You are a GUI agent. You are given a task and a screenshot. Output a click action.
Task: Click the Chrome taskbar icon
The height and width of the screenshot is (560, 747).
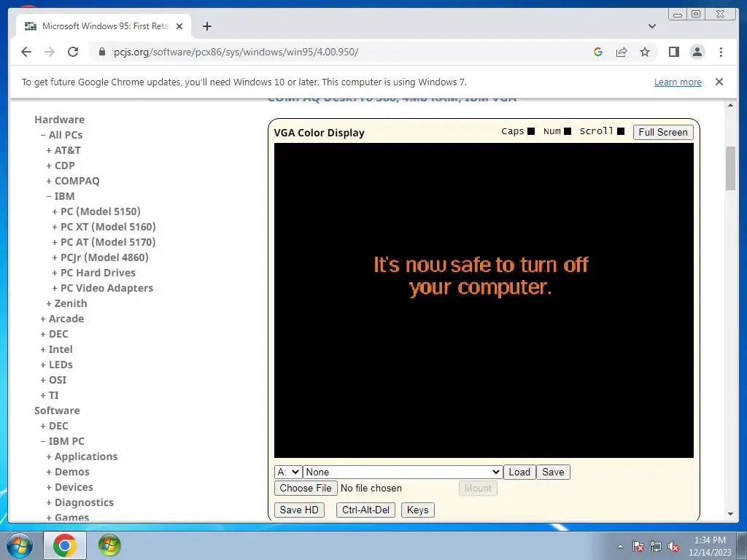[65, 545]
